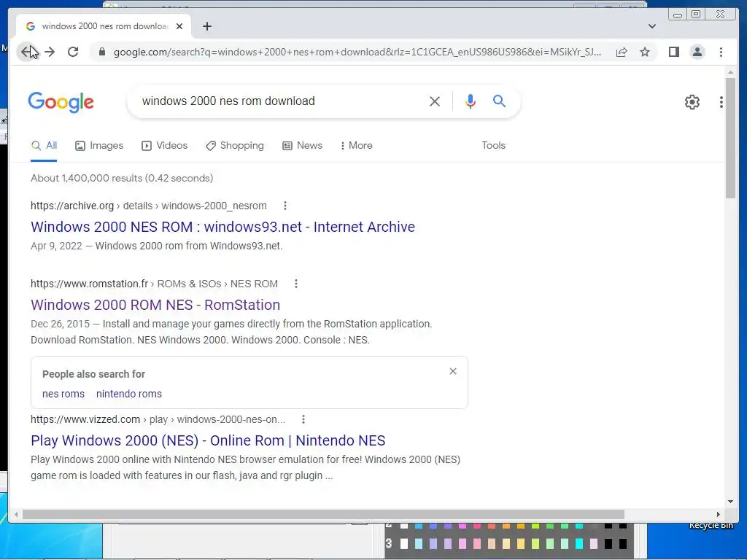Open the three-dot options for the romstation.fr result
This screenshot has width=747, height=560.
click(x=296, y=284)
